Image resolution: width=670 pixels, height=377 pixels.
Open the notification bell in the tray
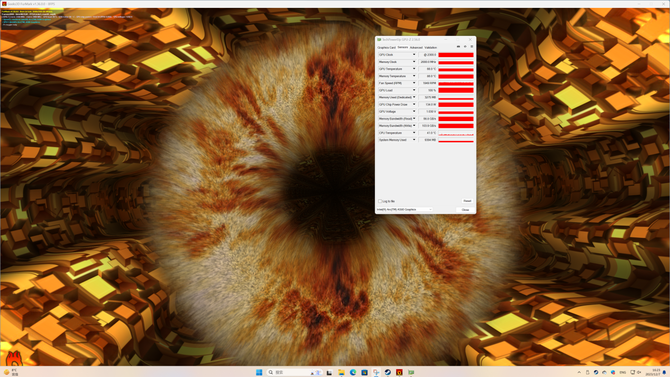pyautogui.click(x=664, y=372)
